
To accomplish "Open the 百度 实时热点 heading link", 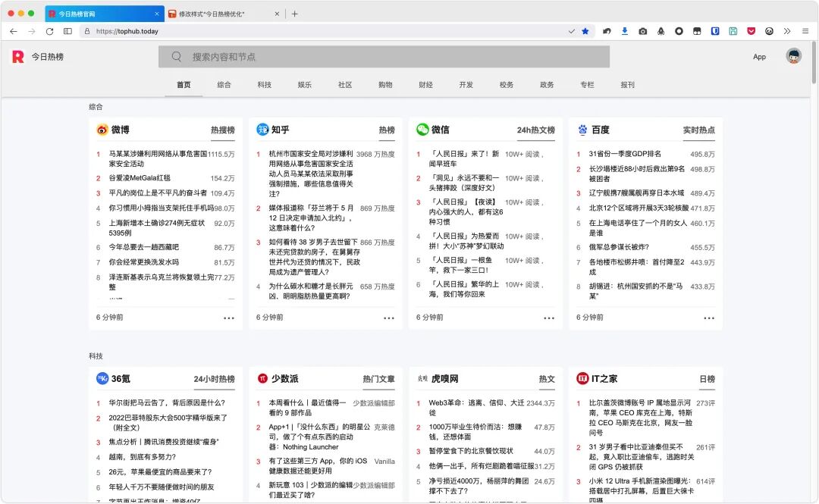I will 699,130.
